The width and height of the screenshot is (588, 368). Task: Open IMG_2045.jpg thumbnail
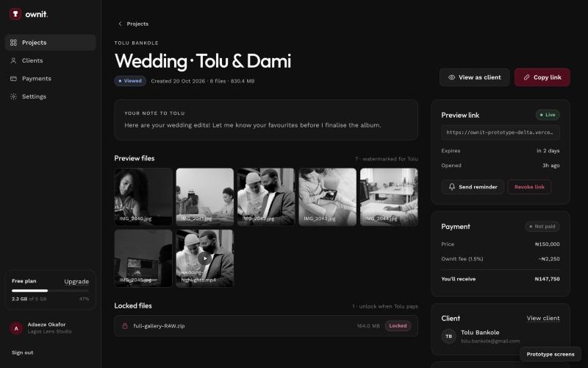[143, 258]
